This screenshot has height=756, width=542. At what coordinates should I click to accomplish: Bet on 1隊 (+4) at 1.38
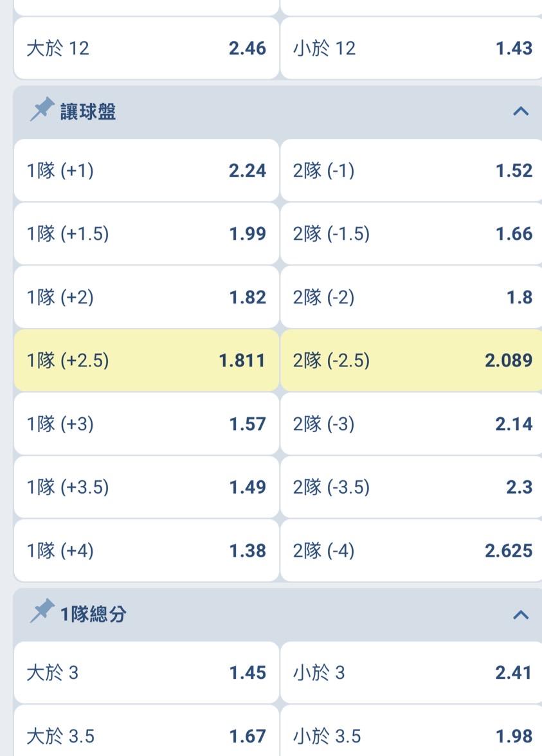coord(147,550)
